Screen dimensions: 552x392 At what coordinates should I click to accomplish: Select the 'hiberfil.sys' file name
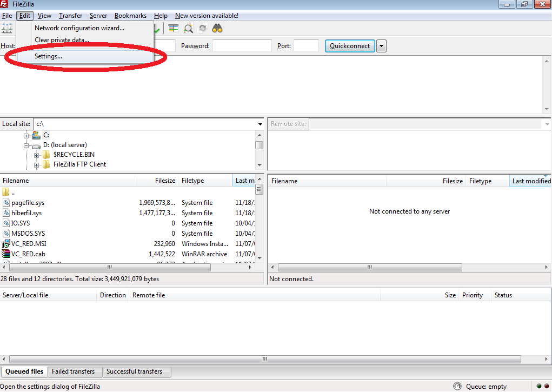26,213
